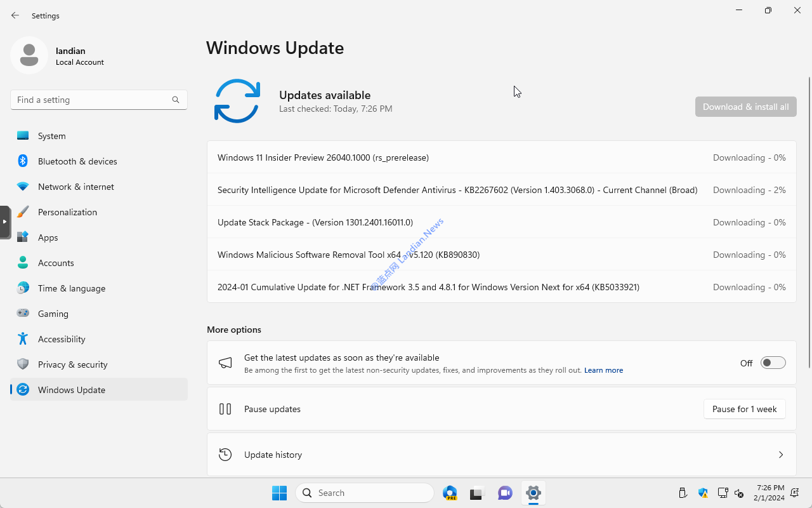Click the Accounts person icon in sidebar
Viewport: 812px width, 508px height.
coord(23,263)
